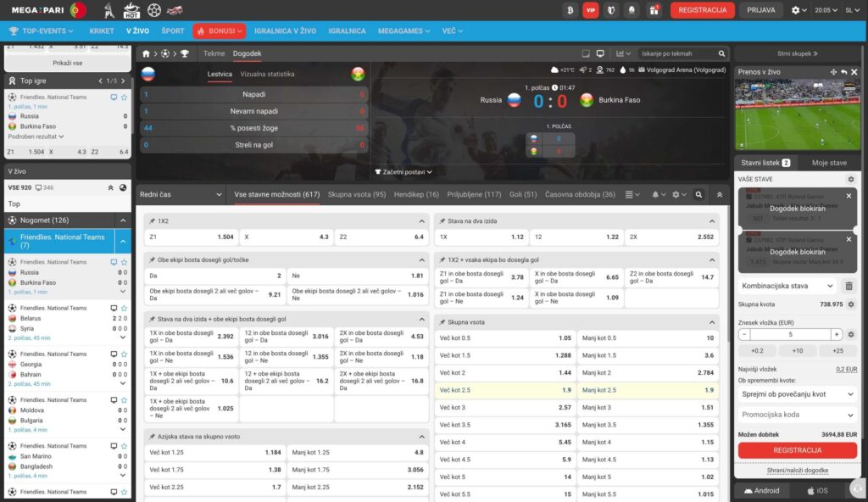
Task: Select Več kot 2.5 odds of 1.9
Action: pos(505,390)
